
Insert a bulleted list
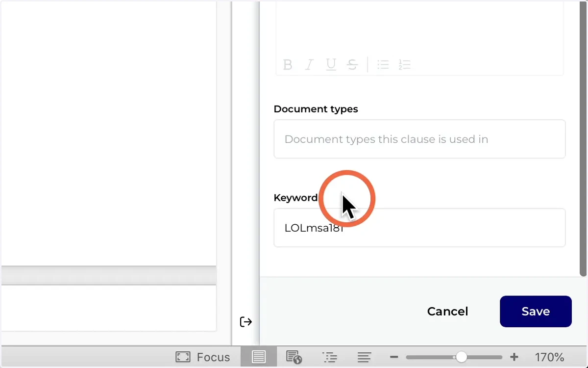(x=383, y=65)
